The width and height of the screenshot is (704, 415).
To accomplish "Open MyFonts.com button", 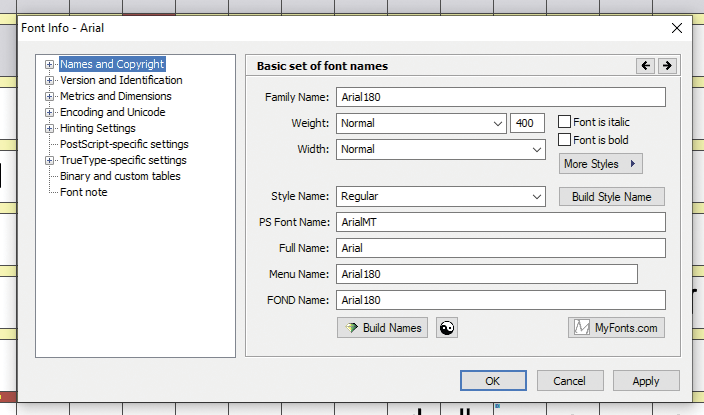I will point(616,328).
